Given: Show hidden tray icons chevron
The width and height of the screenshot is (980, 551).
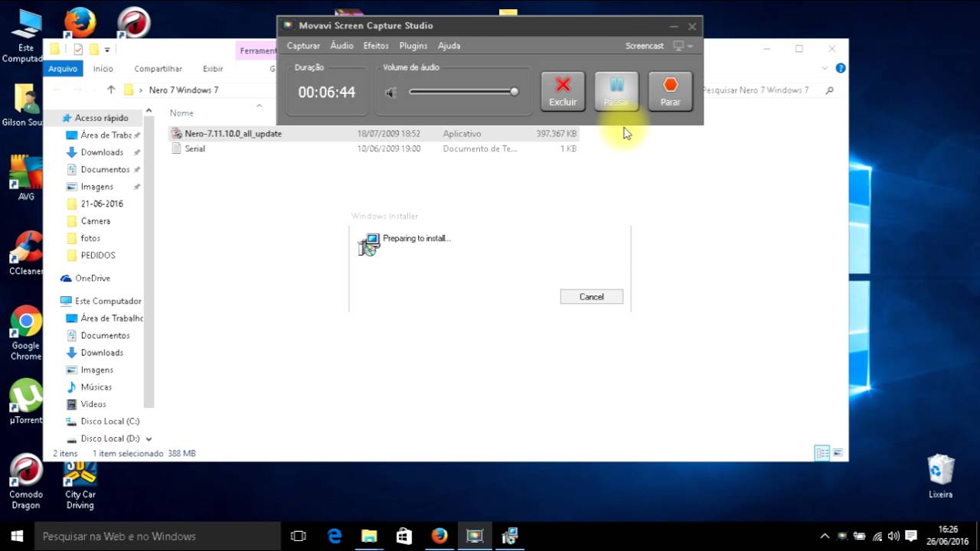Looking at the screenshot, I should point(825,536).
